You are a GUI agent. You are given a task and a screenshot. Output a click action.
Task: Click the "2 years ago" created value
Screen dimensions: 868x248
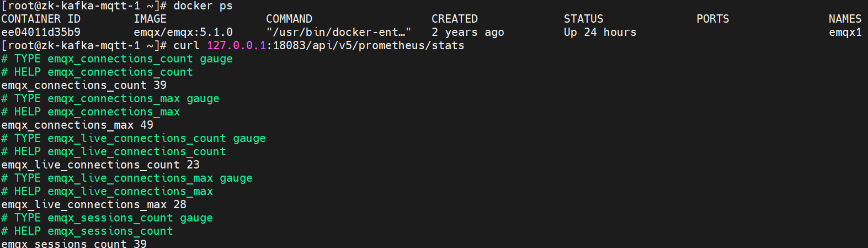click(x=467, y=32)
